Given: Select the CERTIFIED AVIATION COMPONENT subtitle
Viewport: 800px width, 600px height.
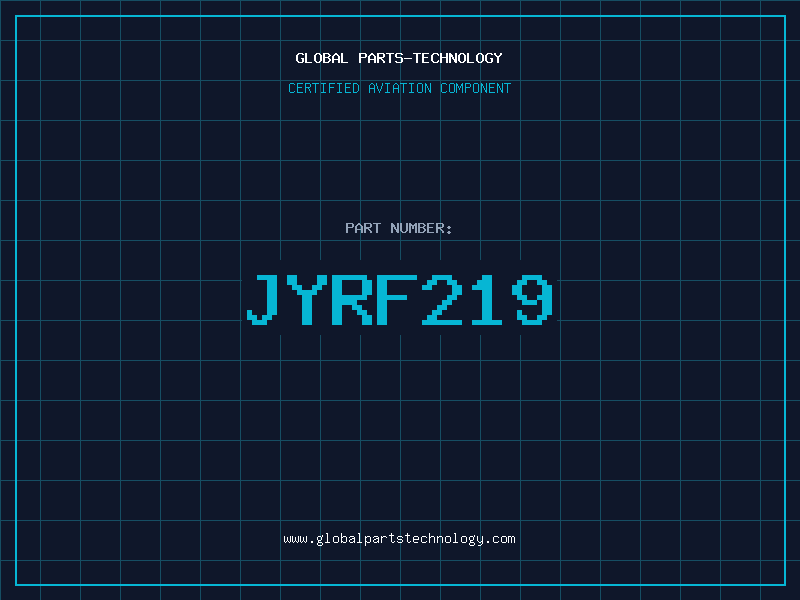Looking at the screenshot, I should 399,88.
